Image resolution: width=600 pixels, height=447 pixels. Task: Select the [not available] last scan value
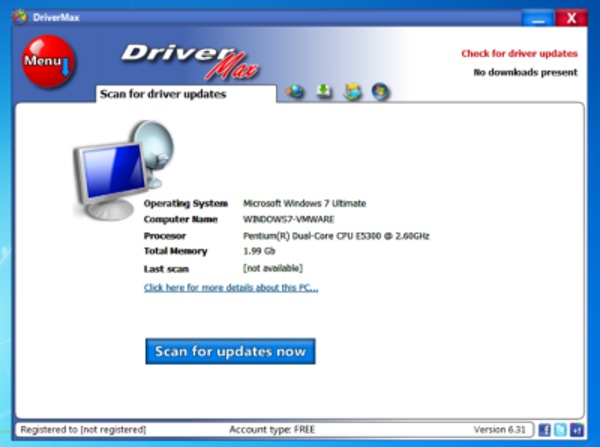coord(273,268)
